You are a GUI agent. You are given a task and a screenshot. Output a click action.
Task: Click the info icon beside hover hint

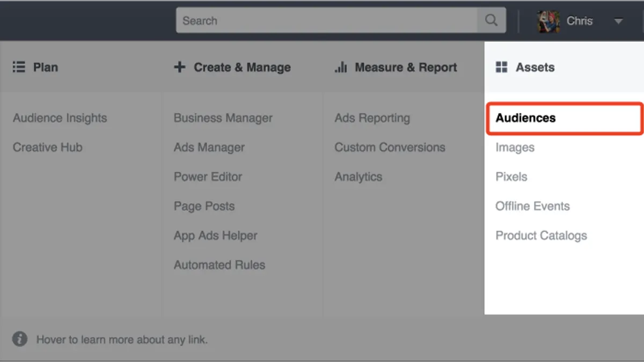[x=20, y=339]
